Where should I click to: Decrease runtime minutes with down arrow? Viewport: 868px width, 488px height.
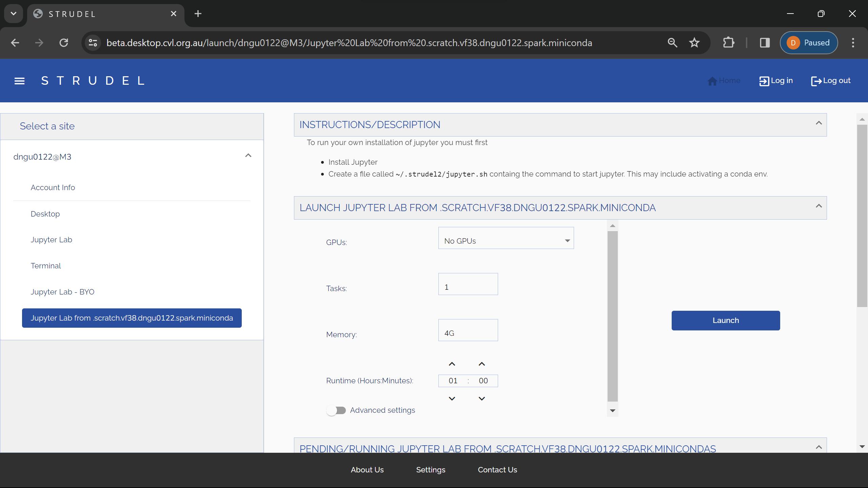pos(482,399)
